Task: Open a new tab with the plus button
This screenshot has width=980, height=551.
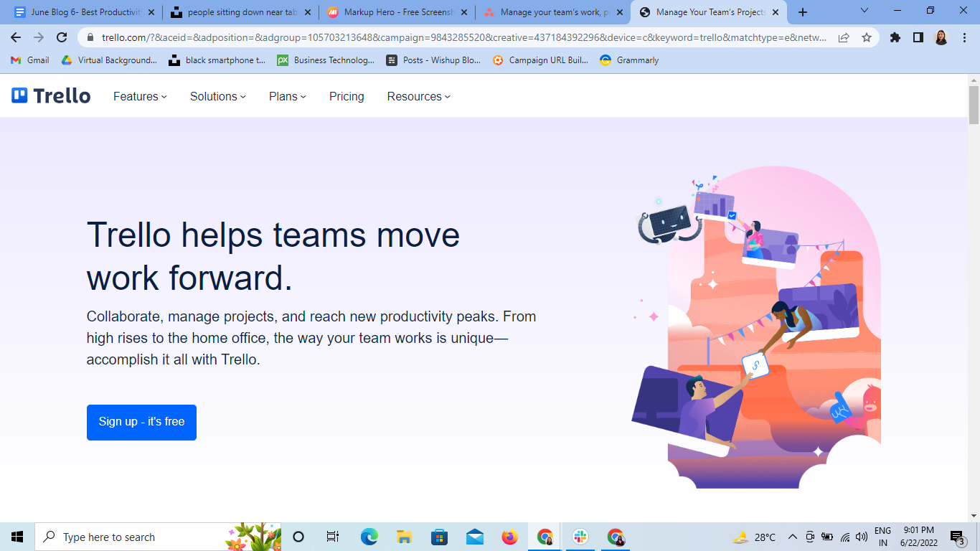Action: pos(803,12)
